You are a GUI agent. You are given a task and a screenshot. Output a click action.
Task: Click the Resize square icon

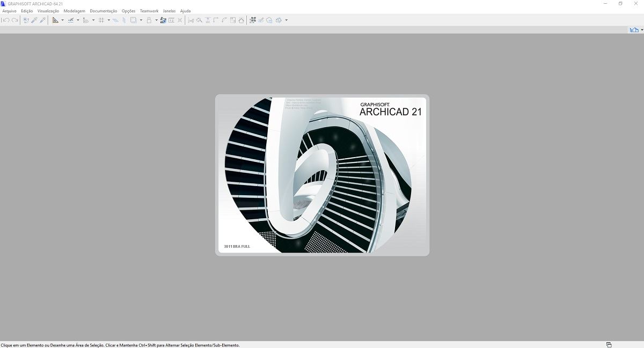pos(233,20)
